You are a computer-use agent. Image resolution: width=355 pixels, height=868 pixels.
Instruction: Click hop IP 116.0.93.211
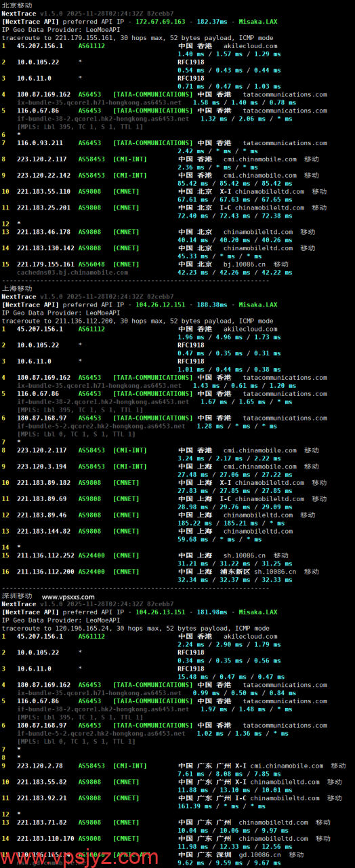(40, 143)
